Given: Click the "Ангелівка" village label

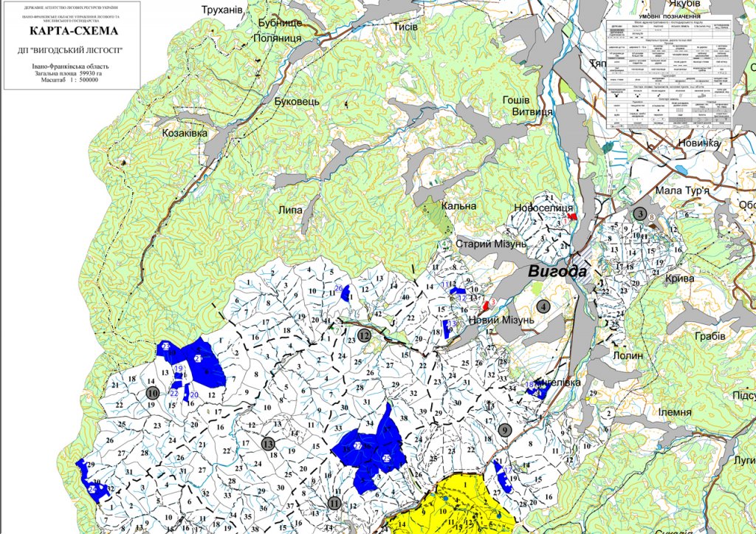Looking at the screenshot, I should click(x=558, y=383).
